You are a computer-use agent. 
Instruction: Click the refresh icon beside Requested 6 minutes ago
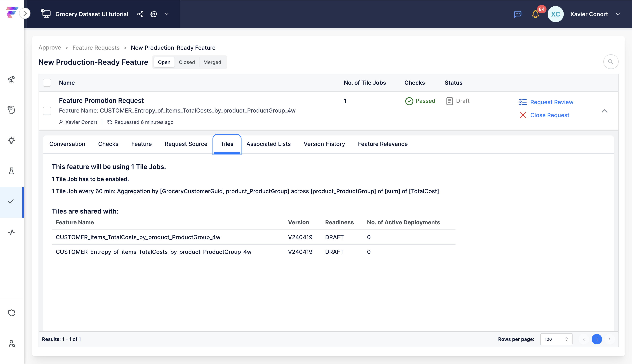click(x=109, y=122)
